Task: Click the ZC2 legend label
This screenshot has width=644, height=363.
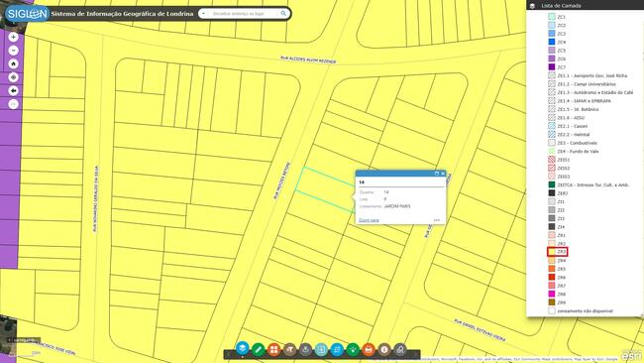Action: 561,25
